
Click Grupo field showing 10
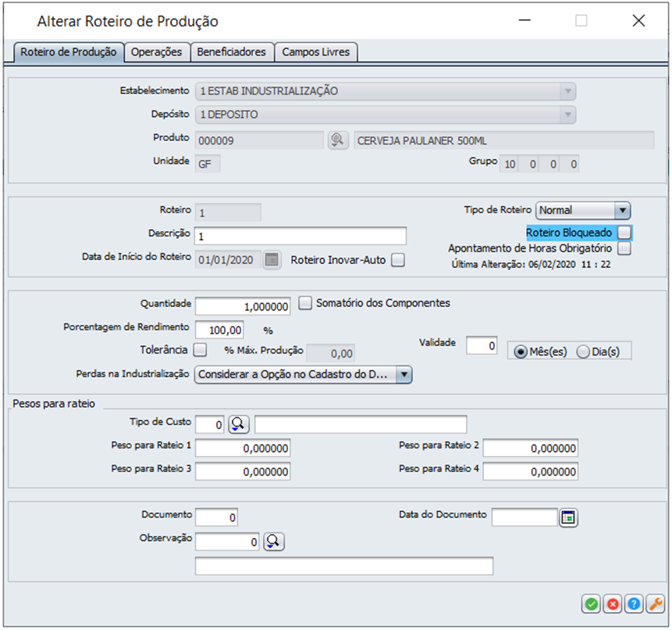510,164
